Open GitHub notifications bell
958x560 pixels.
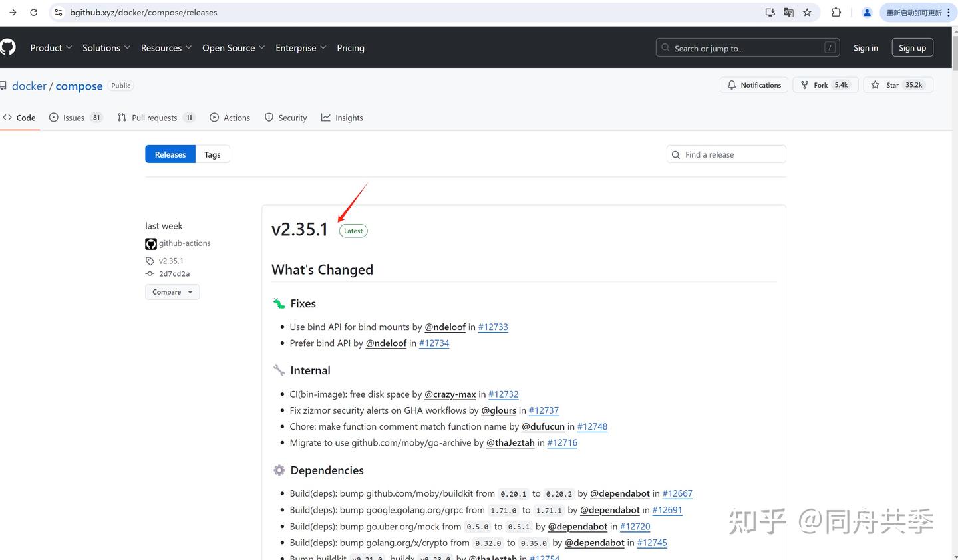tap(732, 84)
